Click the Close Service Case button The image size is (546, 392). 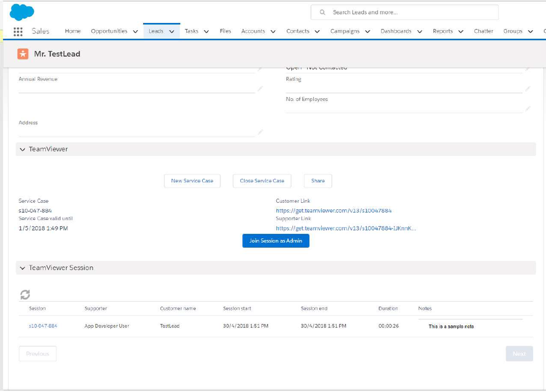(262, 181)
